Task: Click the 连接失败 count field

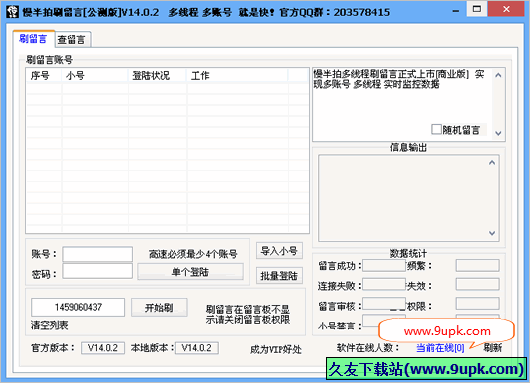Action: (384, 284)
